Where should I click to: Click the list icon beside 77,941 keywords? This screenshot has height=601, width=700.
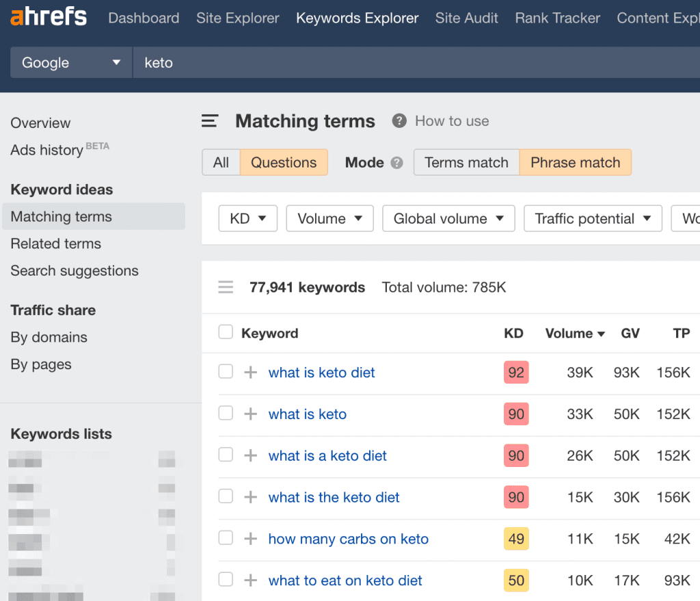pyautogui.click(x=226, y=288)
